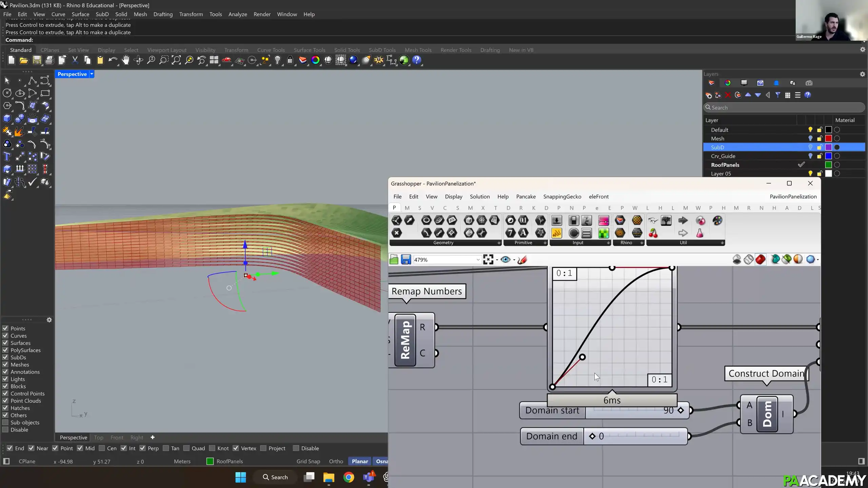Toggle the Grasshopper preview eye icon
Viewport: 868px width, 488px height.
click(x=505, y=260)
